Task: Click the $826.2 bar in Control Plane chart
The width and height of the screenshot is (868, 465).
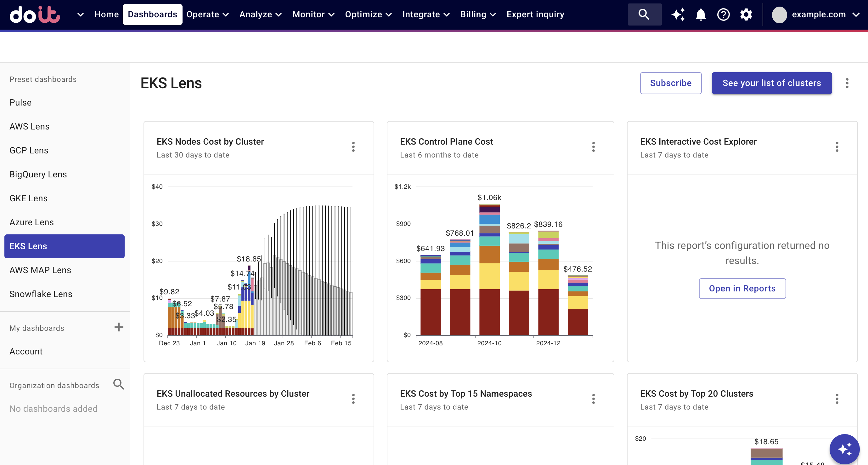Action: pos(519,284)
